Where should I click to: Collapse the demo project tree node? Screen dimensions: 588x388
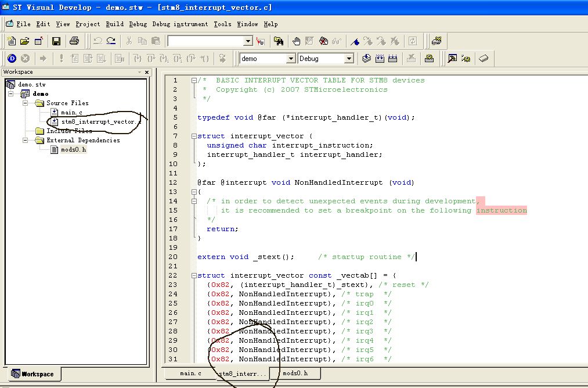11,94
